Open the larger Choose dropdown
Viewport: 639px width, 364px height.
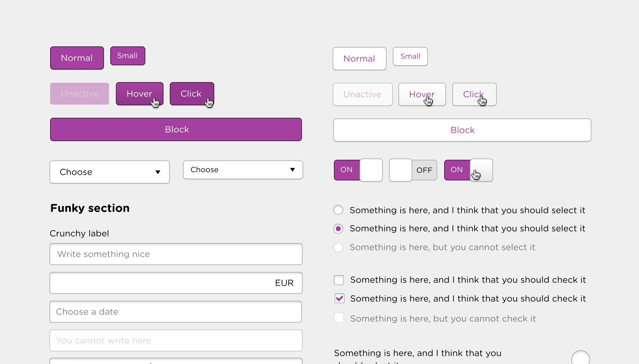click(x=109, y=172)
